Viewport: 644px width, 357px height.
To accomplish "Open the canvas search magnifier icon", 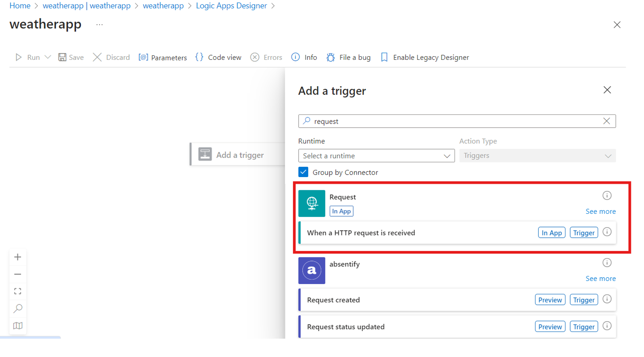I will [18, 309].
